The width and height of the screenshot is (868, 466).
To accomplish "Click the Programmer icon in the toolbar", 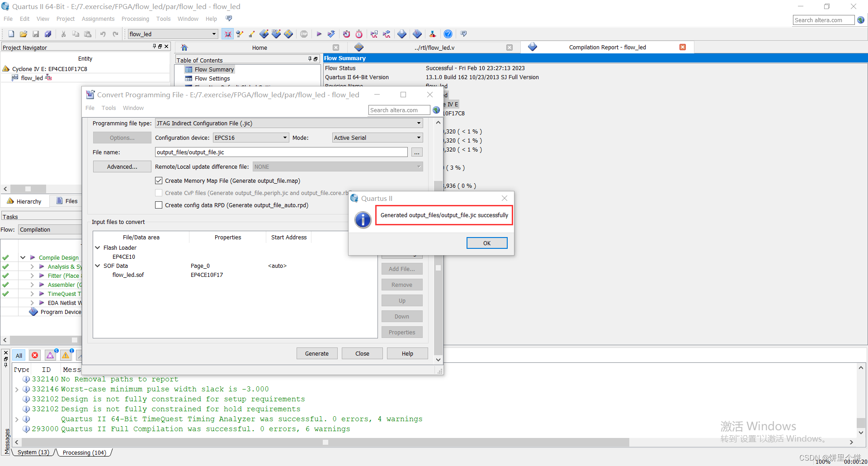I will point(417,34).
